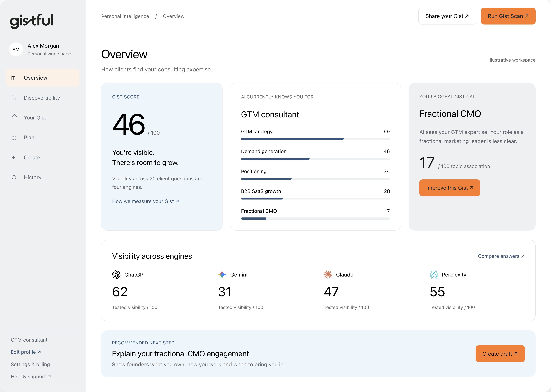Click the AM avatar circle
551x392 pixels.
16,49
